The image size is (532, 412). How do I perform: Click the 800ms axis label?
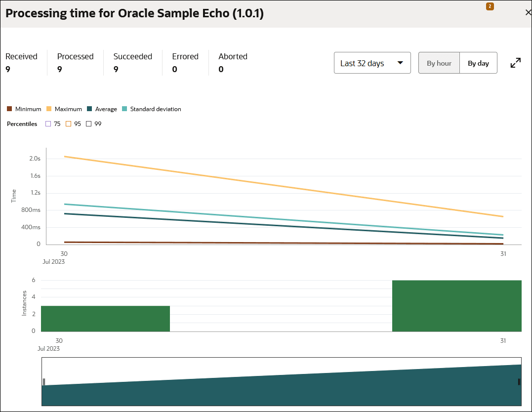[31, 210]
